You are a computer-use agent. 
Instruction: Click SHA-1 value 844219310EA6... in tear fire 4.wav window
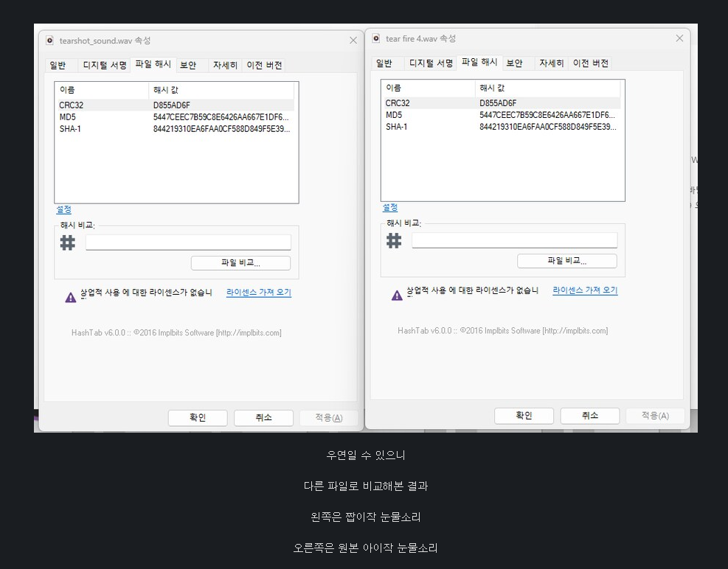tap(548, 128)
